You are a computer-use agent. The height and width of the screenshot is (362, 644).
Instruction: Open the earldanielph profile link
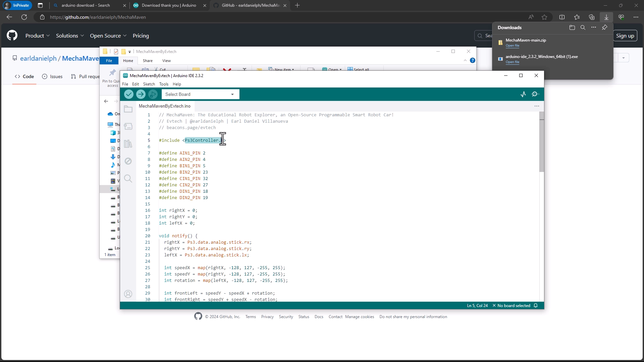tap(38, 58)
